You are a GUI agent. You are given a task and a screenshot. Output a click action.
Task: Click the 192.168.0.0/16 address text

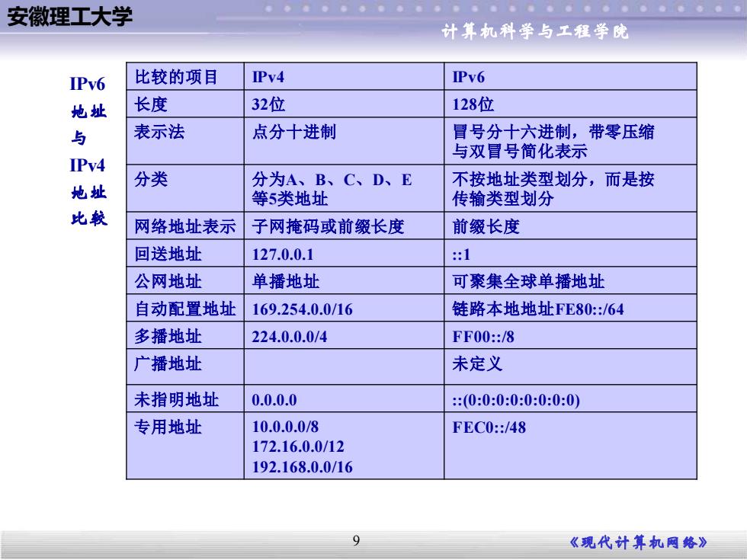302,466
